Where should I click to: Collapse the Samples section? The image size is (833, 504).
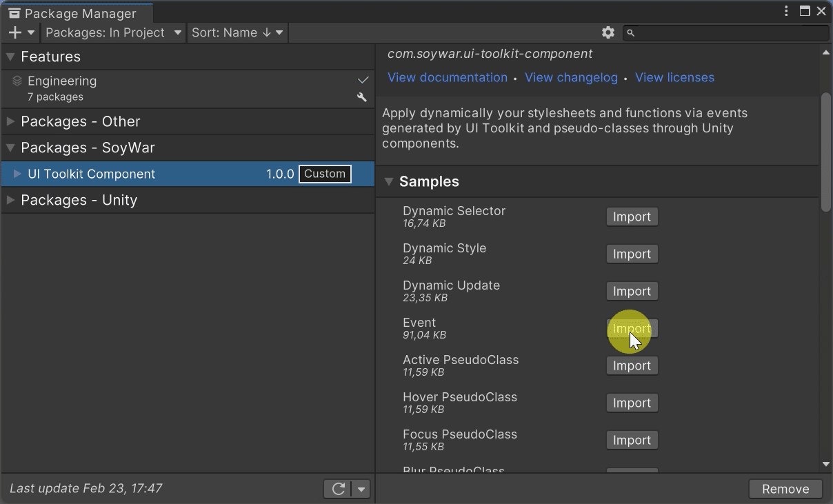click(389, 181)
